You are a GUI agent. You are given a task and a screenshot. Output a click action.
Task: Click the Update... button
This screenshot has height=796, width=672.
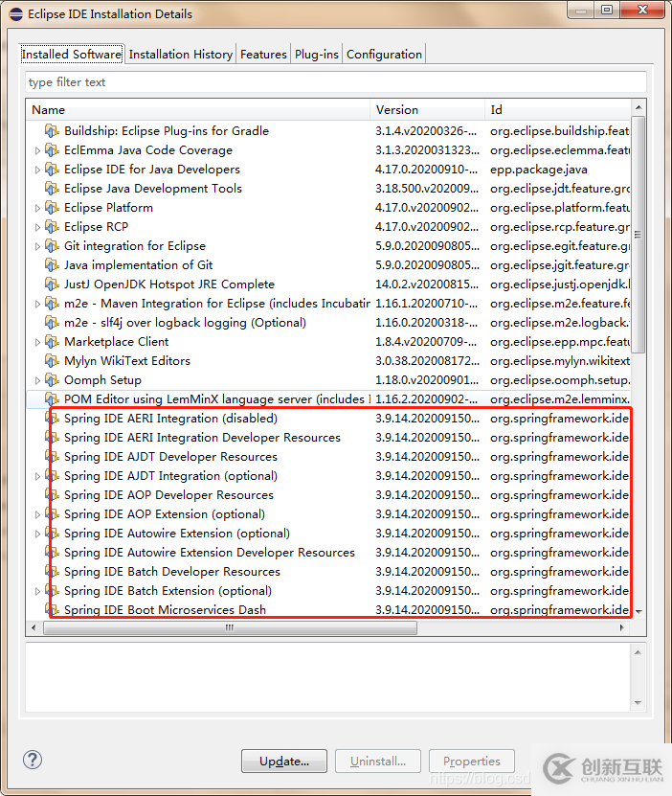pyautogui.click(x=284, y=761)
